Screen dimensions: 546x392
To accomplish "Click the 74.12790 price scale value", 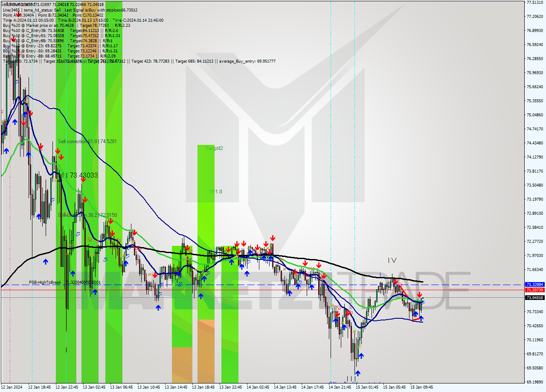I will point(534,157).
